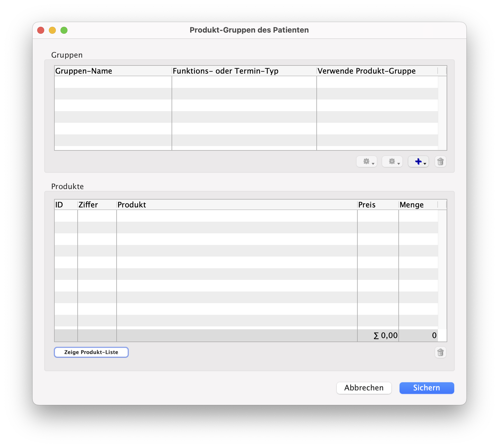The image size is (499, 448).
Task: Click the Menge column header
Action: point(418,205)
